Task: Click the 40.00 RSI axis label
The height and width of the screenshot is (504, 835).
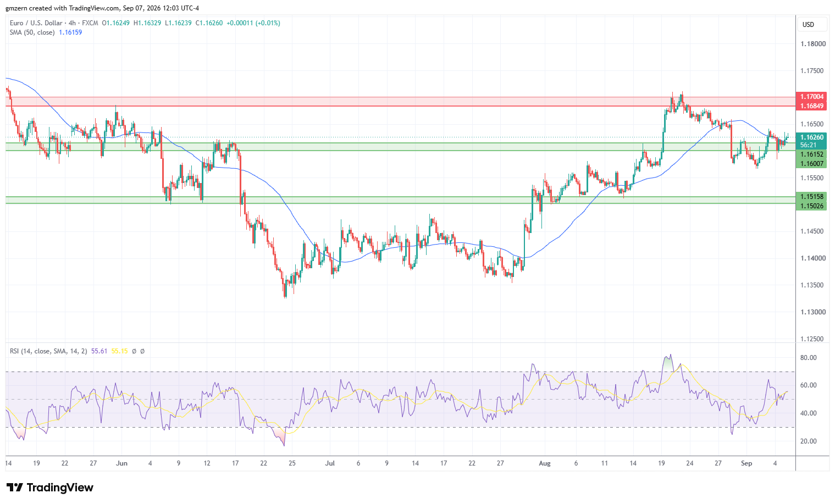Action: 808,413
